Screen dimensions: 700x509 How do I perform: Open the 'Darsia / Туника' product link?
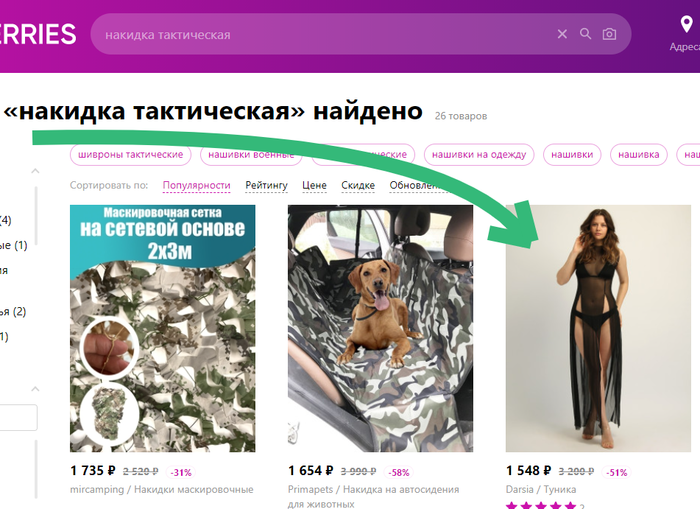tap(541, 489)
